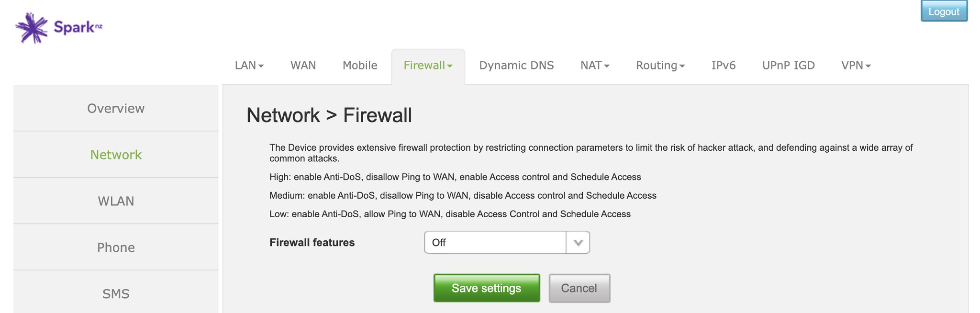Viewport: 980px width, 313px height.
Task: Open the Dynamic DNS tab
Action: [516, 66]
